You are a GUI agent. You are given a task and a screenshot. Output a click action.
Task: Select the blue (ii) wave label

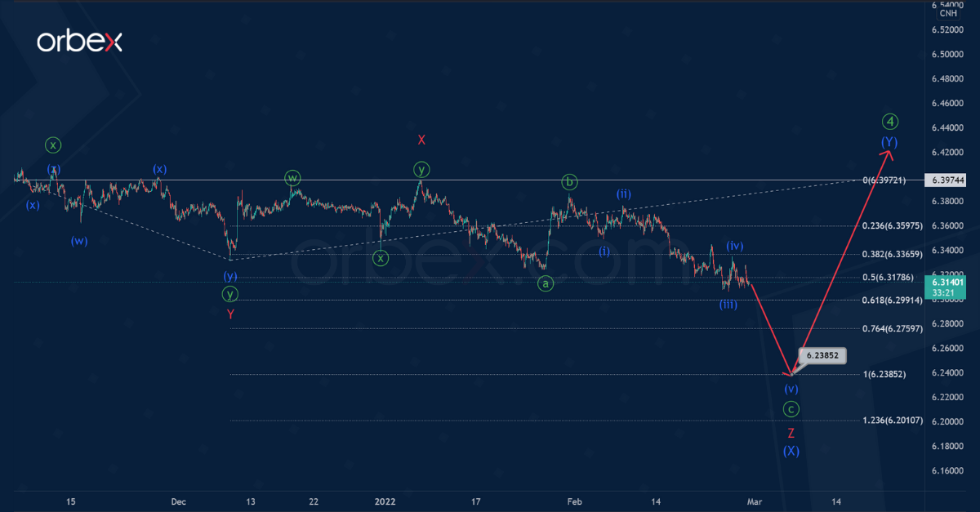click(623, 194)
